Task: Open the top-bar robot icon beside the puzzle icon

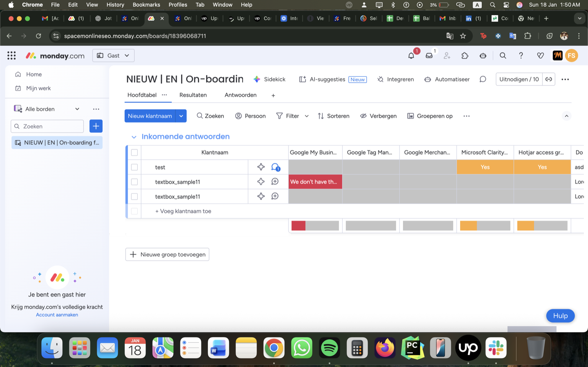Action: (x=483, y=56)
